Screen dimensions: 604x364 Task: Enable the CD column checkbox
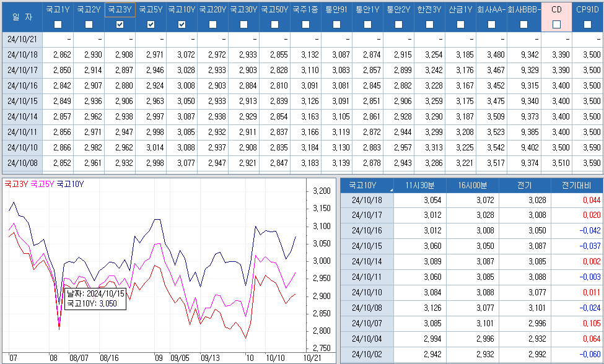click(556, 24)
